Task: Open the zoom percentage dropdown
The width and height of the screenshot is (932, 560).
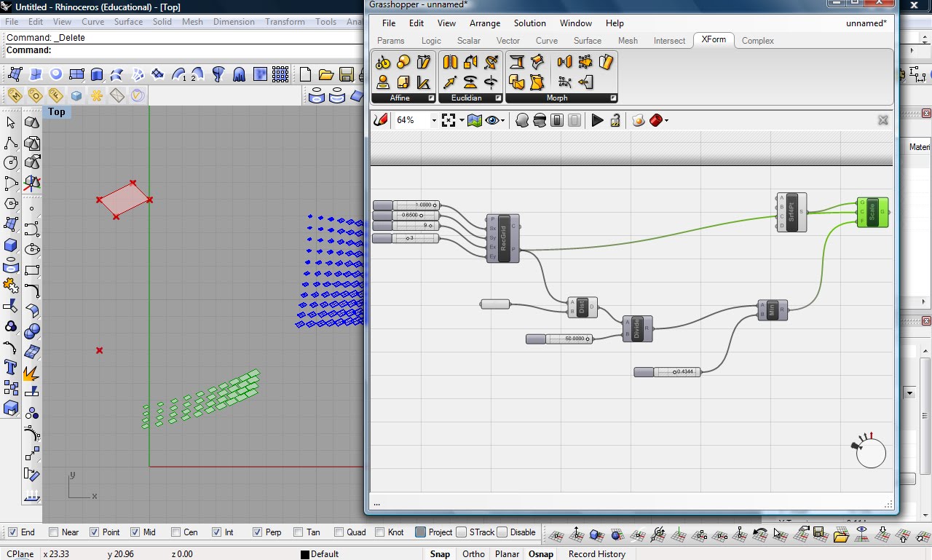Action: [x=435, y=120]
